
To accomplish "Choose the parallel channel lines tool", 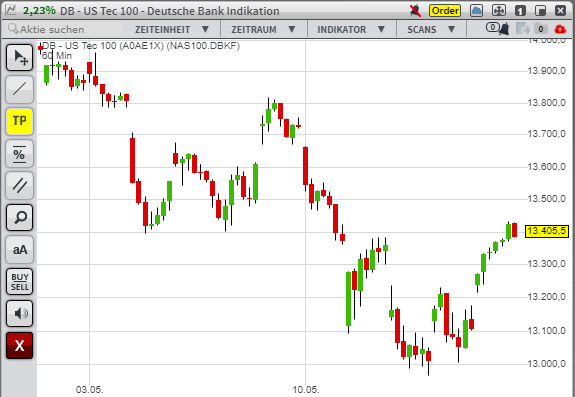I will click(19, 185).
